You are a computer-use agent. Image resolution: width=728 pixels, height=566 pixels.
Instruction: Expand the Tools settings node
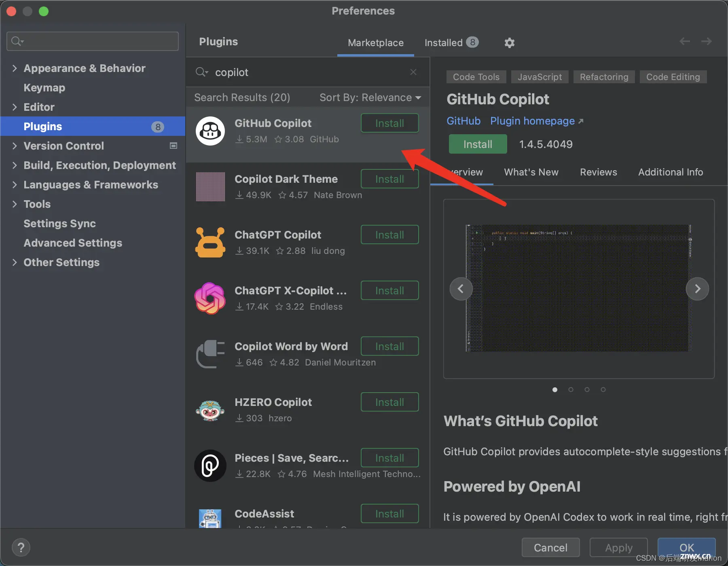(15, 204)
